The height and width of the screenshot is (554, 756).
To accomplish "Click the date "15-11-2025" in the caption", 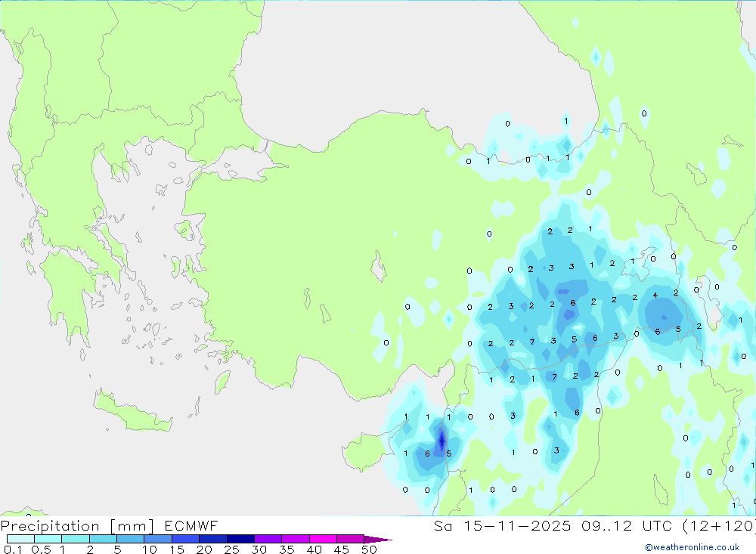I will coord(517,525).
